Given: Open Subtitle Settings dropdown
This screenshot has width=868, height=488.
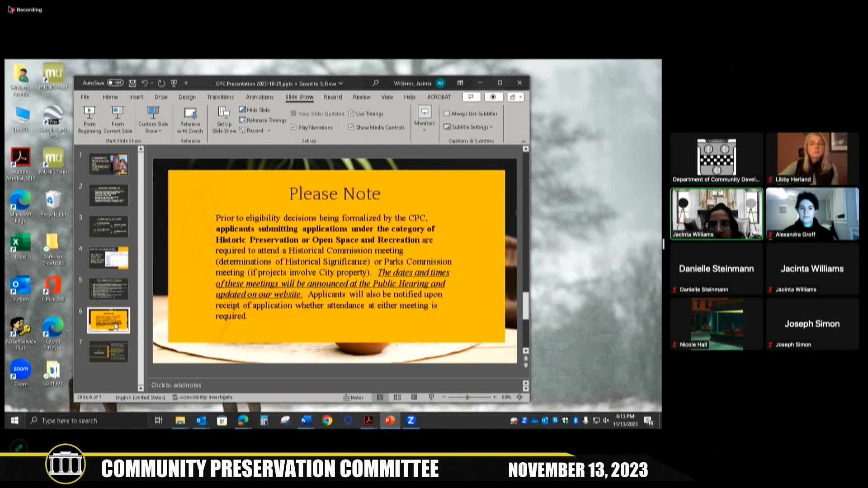Looking at the screenshot, I should (468, 127).
